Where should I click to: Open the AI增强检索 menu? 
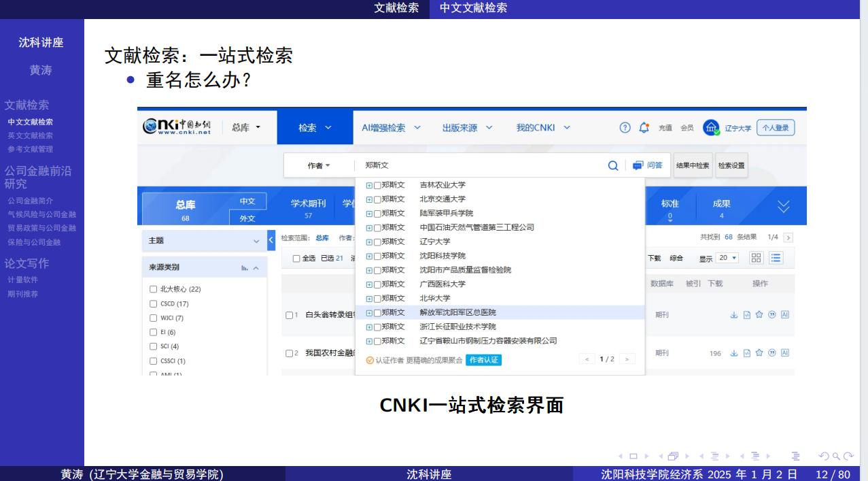(391, 128)
